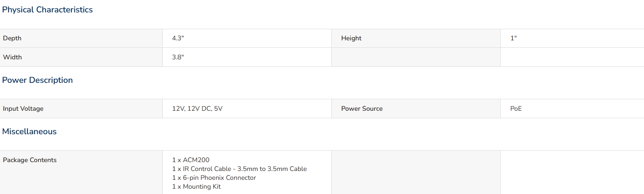Select the Input Voltage label

(23, 109)
